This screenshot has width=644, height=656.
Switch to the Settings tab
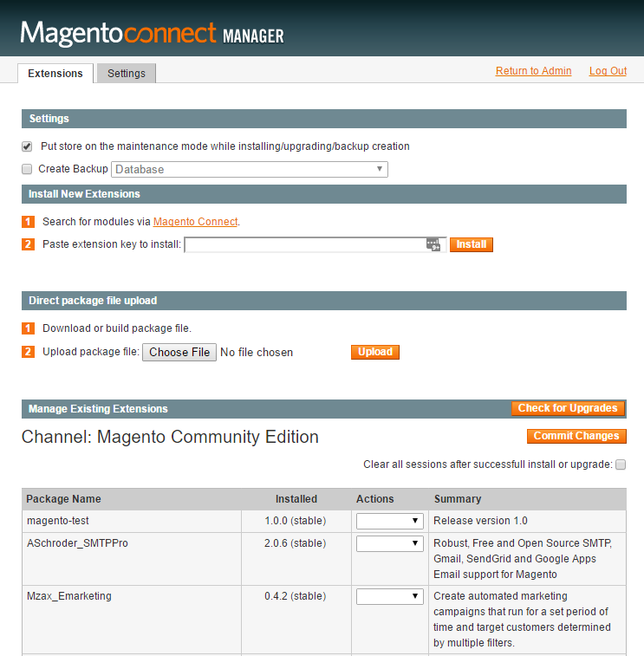tap(127, 73)
